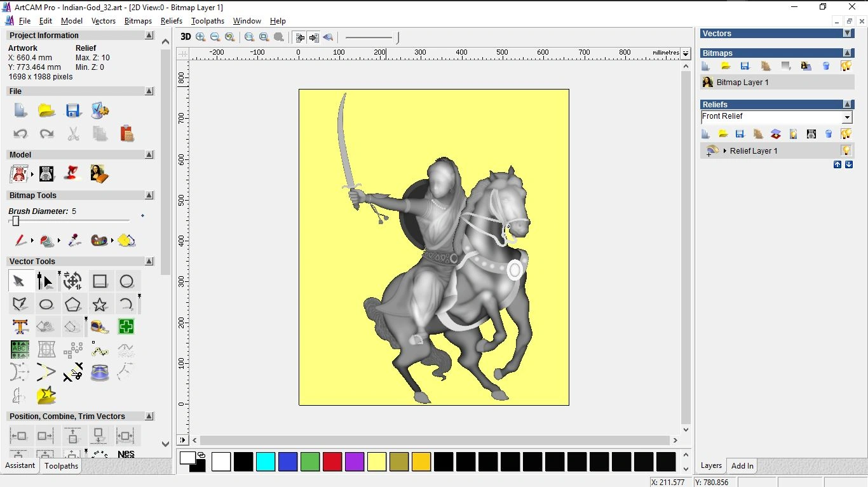Screen dimensions: 868x487
Task: Select the create rectangle vector tool
Action: pos(99,281)
